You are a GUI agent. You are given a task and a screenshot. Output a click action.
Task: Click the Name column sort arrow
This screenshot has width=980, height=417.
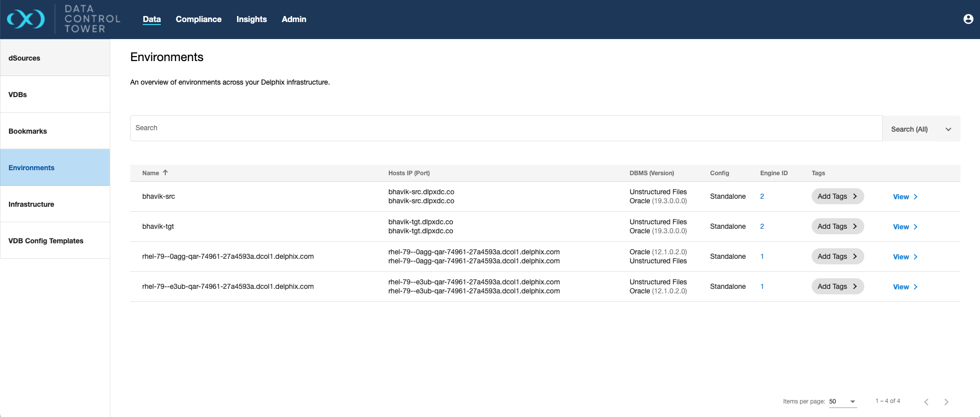tap(165, 173)
